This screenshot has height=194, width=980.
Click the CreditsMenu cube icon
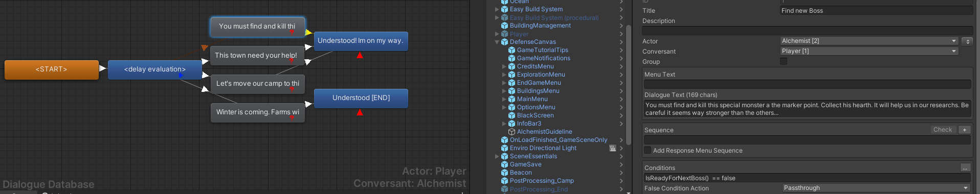pyautogui.click(x=511, y=66)
